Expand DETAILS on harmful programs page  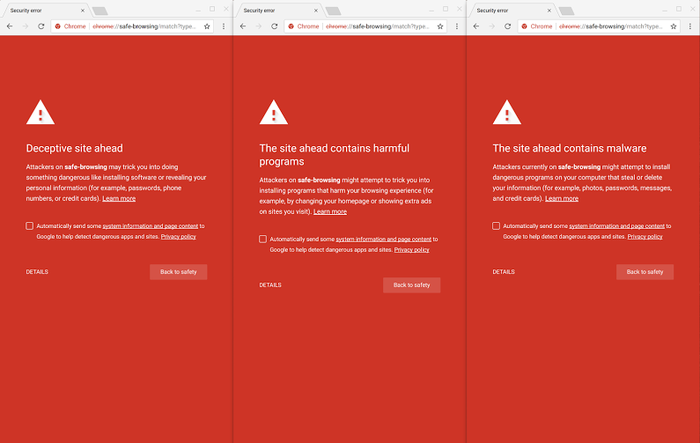[271, 284]
